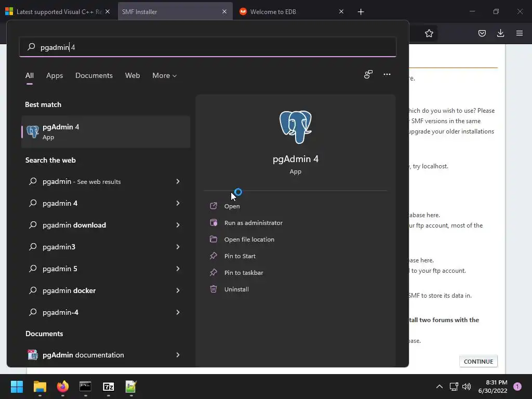Expand the More filter dropdown
The image size is (532, 399).
pos(165,75)
